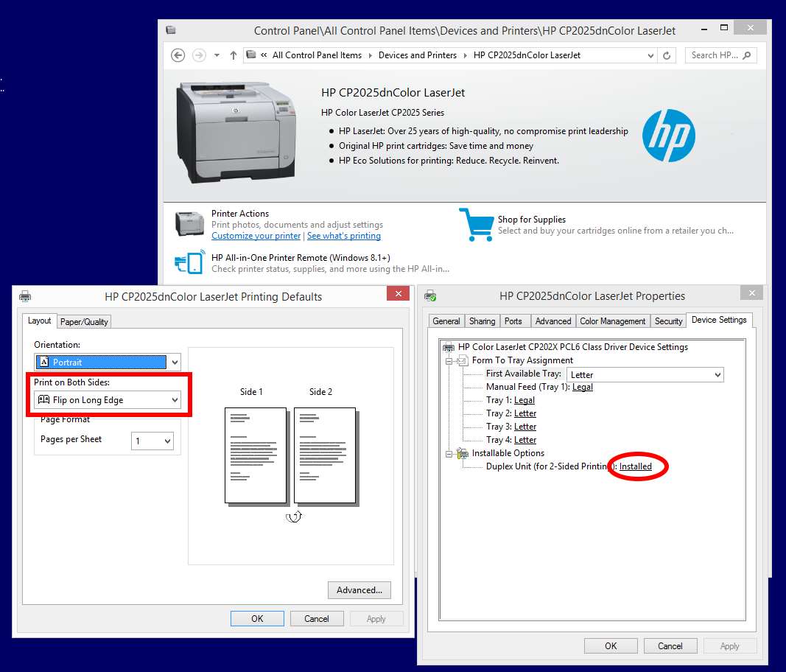Click the Form To Tray Assignment icon
The image size is (786, 672).
[x=462, y=360]
